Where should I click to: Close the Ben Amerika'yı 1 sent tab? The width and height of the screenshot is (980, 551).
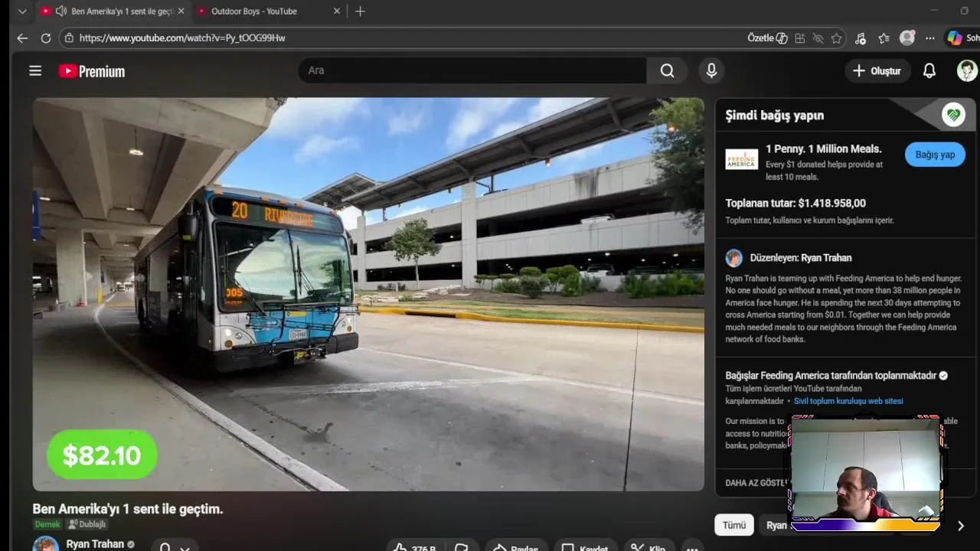pos(181,11)
